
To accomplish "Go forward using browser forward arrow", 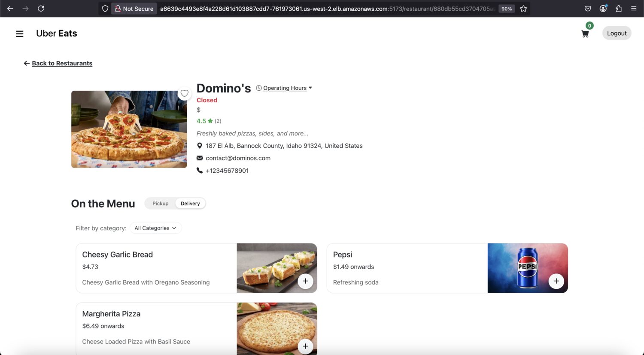I will tap(26, 9).
